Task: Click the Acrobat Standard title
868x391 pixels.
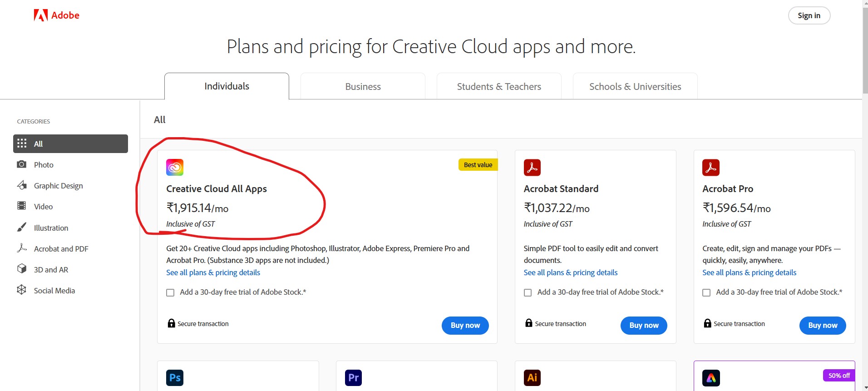Action: [561, 189]
